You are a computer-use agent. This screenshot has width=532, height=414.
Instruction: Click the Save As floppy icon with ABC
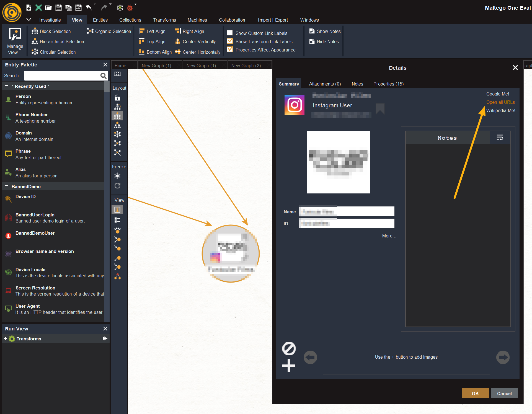click(79, 7)
